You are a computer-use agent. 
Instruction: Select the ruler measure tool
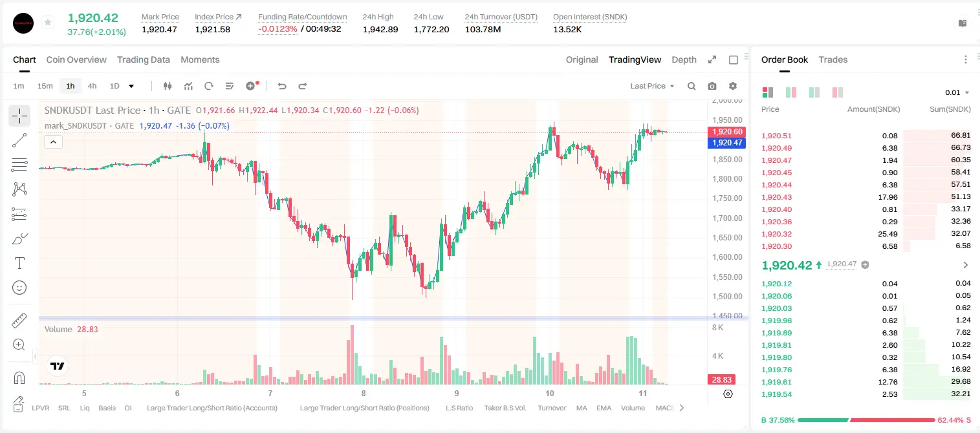(19, 321)
